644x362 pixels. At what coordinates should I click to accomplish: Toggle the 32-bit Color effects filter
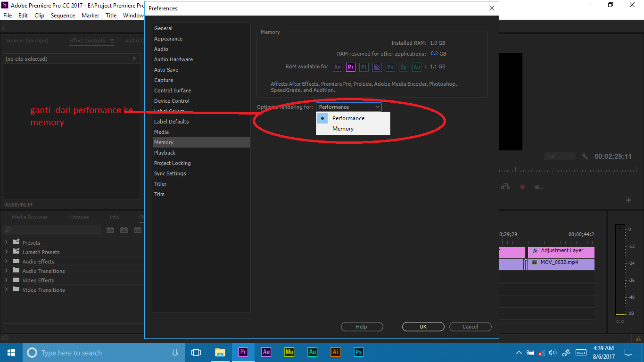point(124,230)
